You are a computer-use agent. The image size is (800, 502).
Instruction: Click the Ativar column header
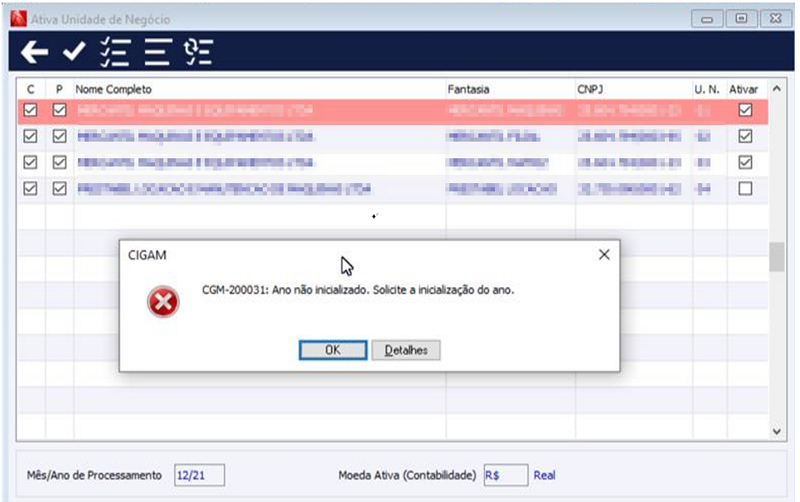(743, 89)
